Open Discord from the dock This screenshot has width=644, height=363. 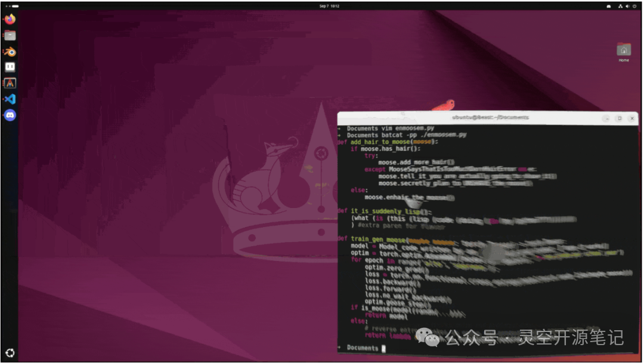click(10, 115)
